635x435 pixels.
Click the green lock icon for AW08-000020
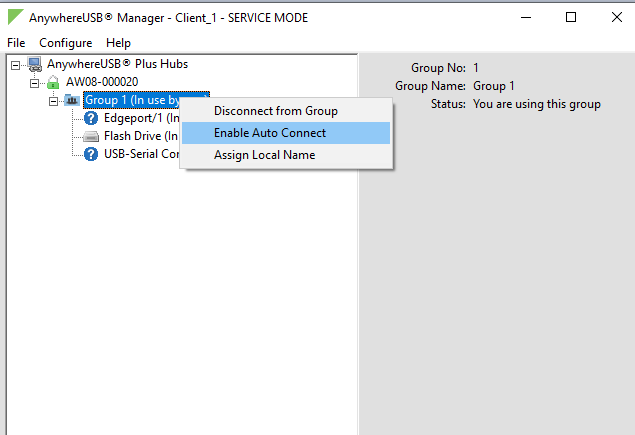(53, 83)
